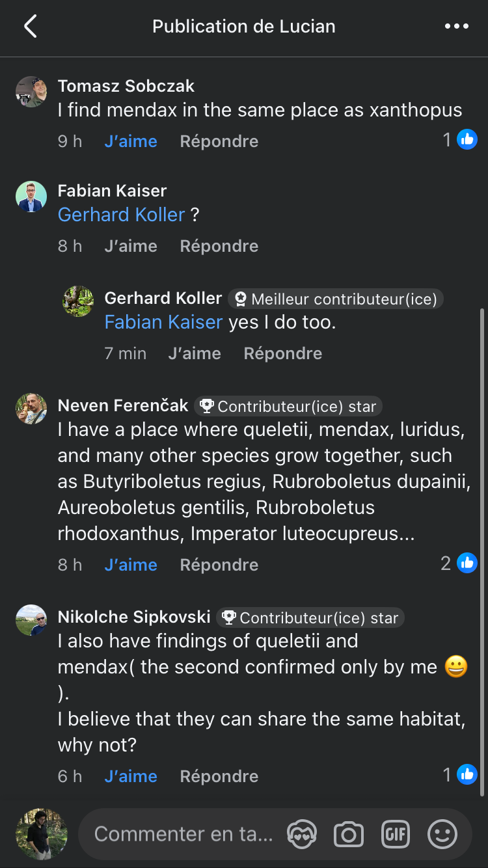Toggle J'aime on Fabian Kaiser's comment
This screenshot has width=488, height=868.
(x=131, y=246)
